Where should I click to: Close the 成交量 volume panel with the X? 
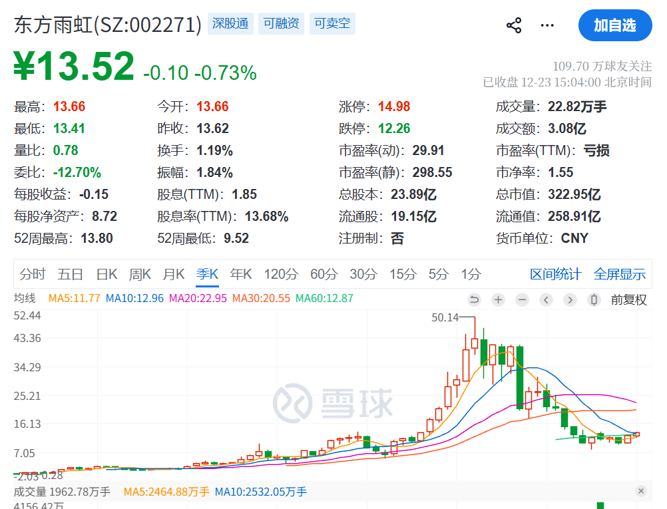point(641,492)
